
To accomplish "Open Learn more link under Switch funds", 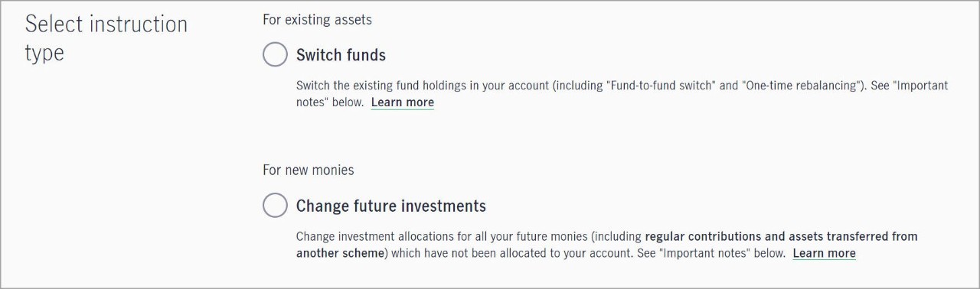I will point(403,102).
